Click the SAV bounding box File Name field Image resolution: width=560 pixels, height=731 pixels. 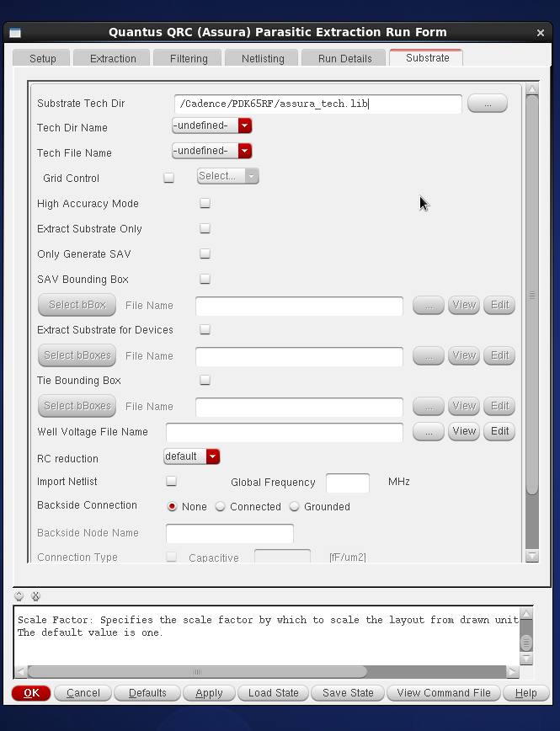click(x=299, y=306)
